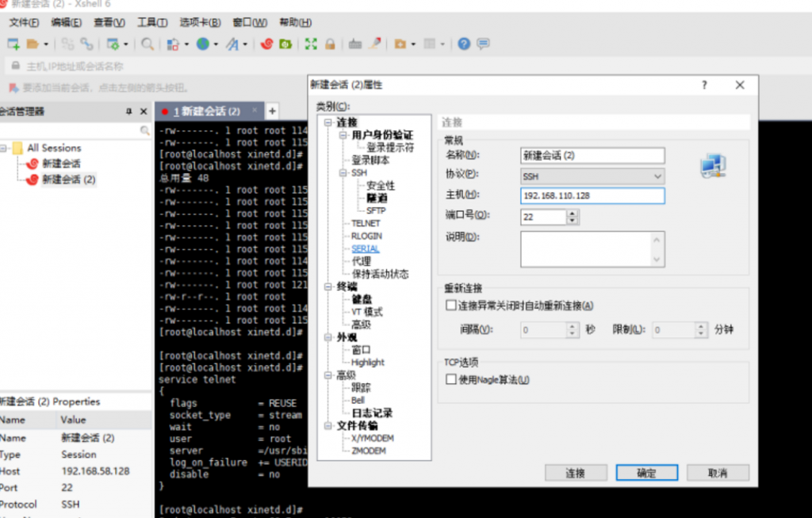Add a new tab with plus button
The image size is (812, 518).
tap(272, 111)
